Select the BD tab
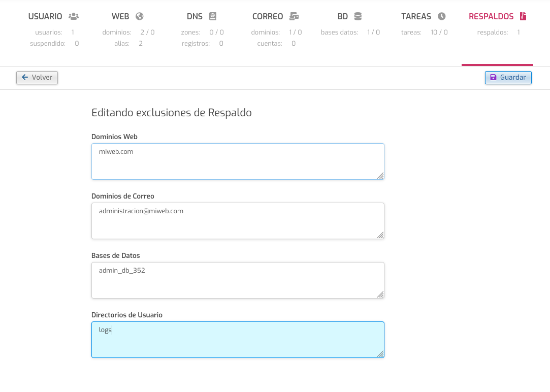This screenshot has height=392, width=550. [343, 16]
